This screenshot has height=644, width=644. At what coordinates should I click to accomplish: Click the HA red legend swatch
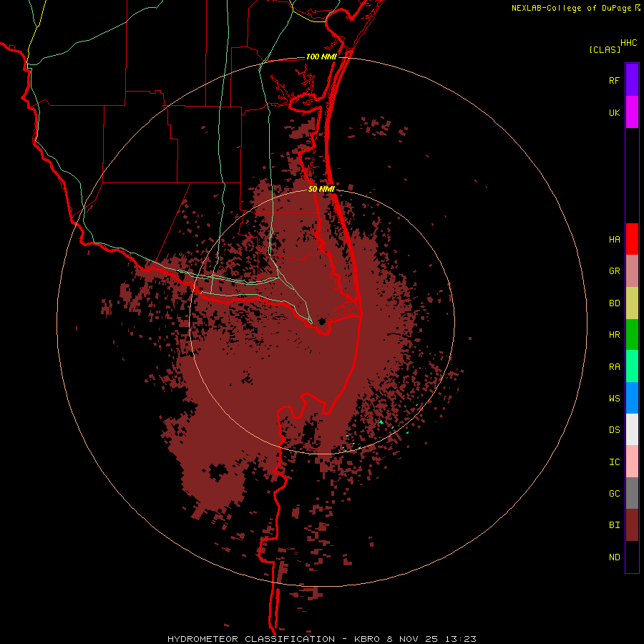[632, 239]
